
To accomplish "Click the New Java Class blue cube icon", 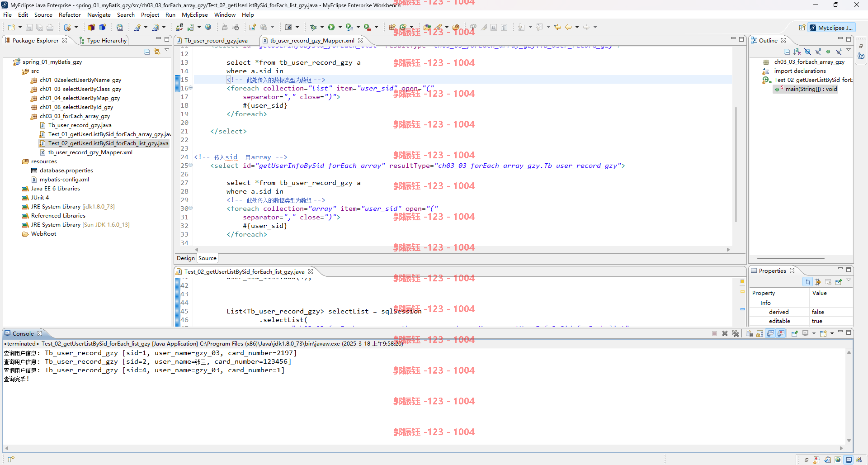I will pos(102,27).
